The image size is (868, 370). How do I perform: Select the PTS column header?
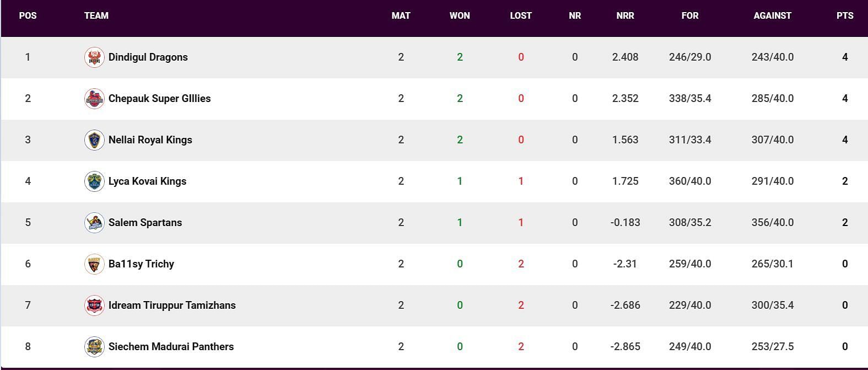pos(845,15)
